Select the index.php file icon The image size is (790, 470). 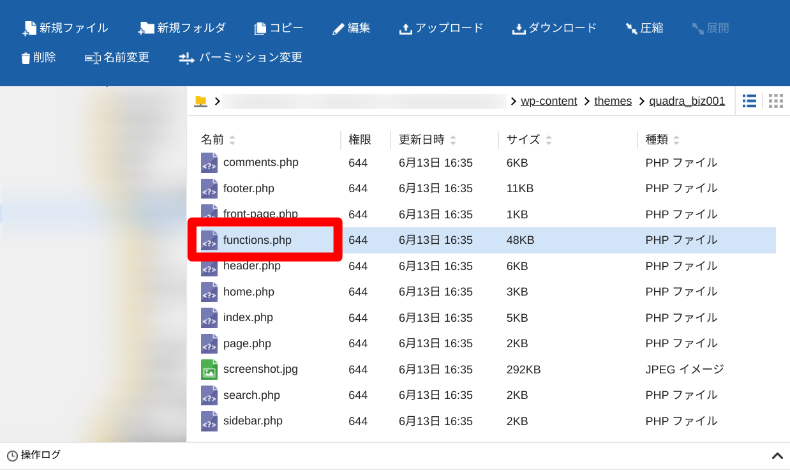(x=209, y=317)
